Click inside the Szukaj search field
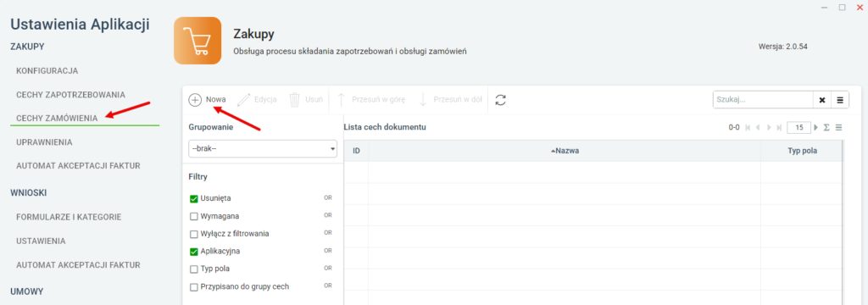 [x=763, y=100]
